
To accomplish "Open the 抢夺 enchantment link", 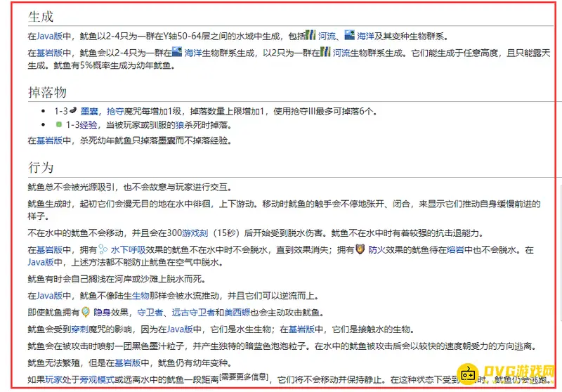I will pos(115,111).
